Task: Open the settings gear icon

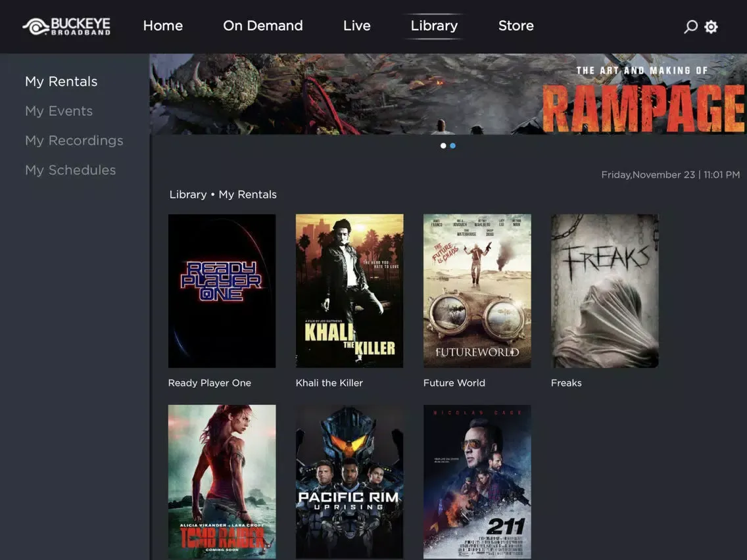Action: click(711, 27)
